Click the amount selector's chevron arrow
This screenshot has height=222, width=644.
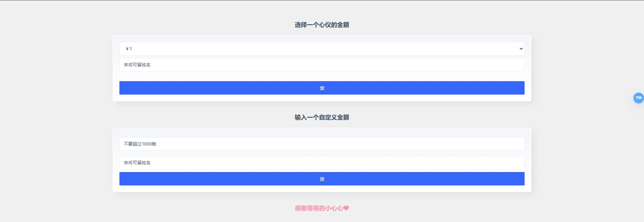521,49
